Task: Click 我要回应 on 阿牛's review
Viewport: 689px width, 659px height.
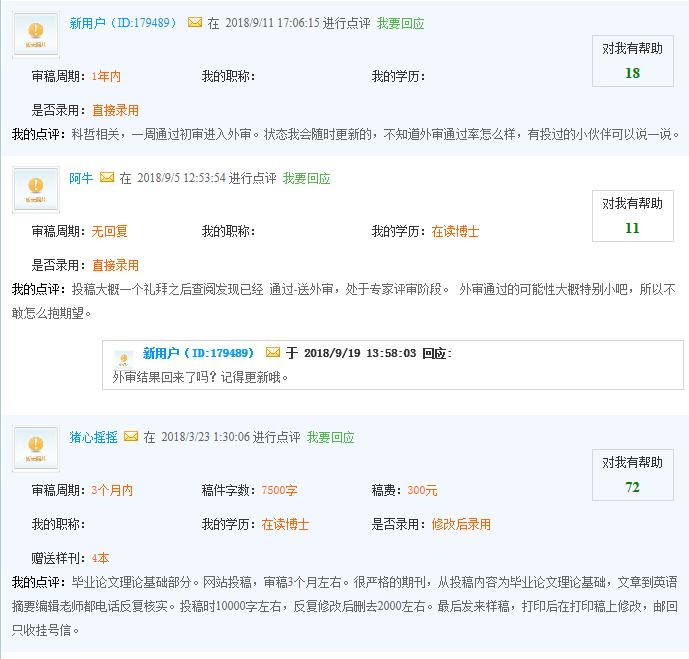Action: [x=306, y=178]
